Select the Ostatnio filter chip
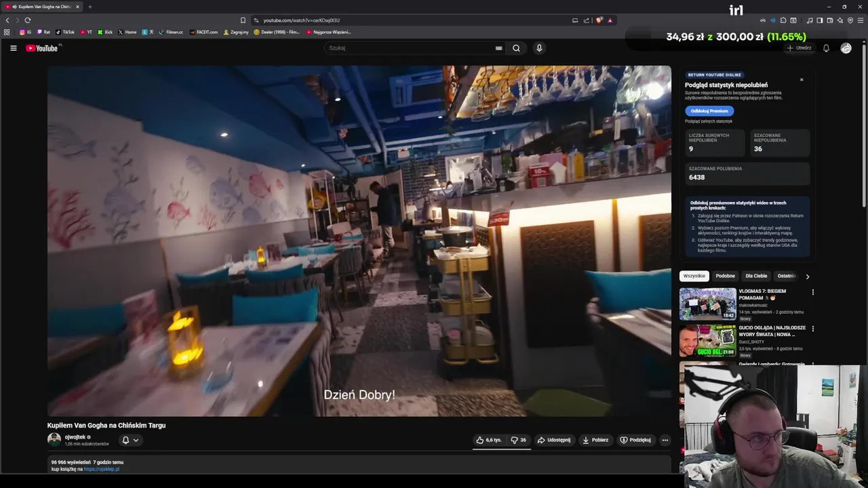868x488 pixels. [x=787, y=276]
